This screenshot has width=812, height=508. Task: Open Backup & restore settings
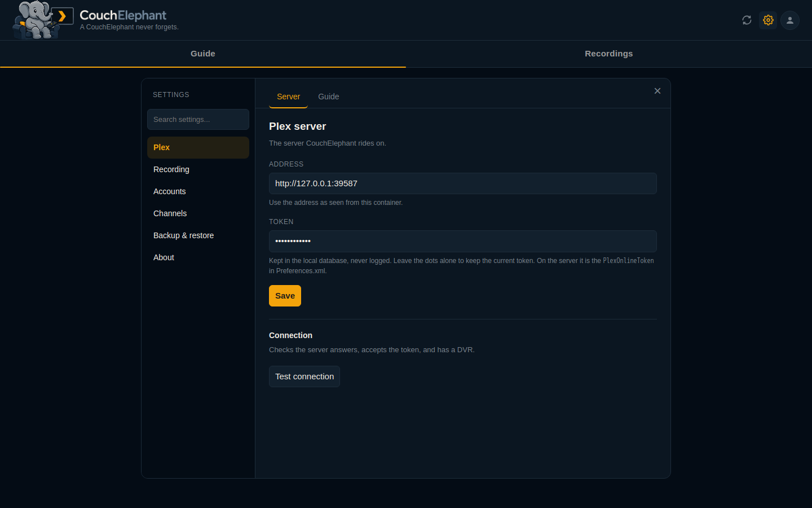click(x=198, y=235)
